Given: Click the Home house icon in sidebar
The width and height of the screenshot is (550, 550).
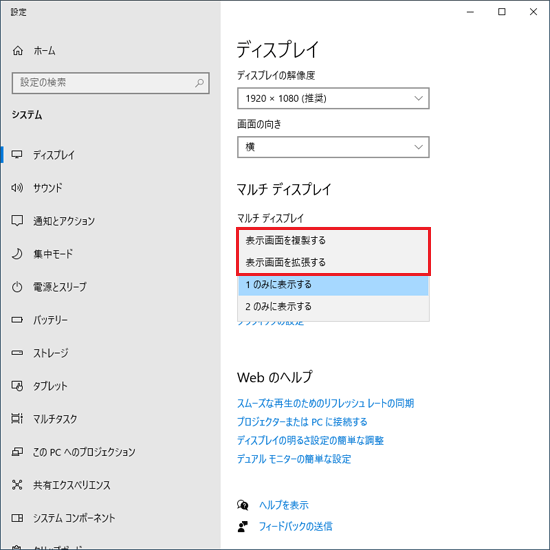Looking at the screenshot, I should [x=18, y=51].
